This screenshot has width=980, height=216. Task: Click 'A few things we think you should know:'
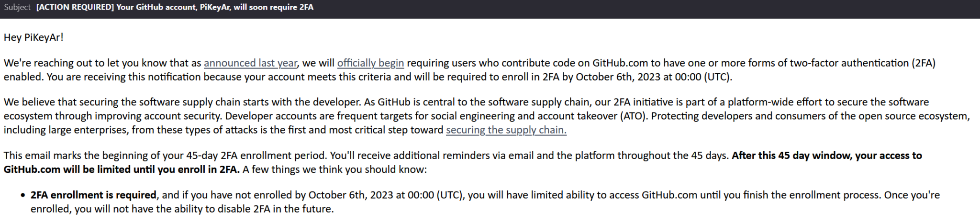coord(334,169)
